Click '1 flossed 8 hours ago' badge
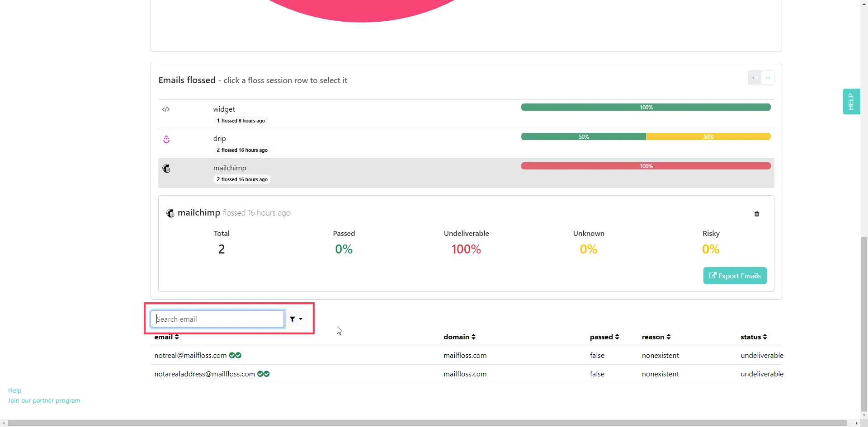The height and width of the screenshot is (427, 868). pos(241,121)
